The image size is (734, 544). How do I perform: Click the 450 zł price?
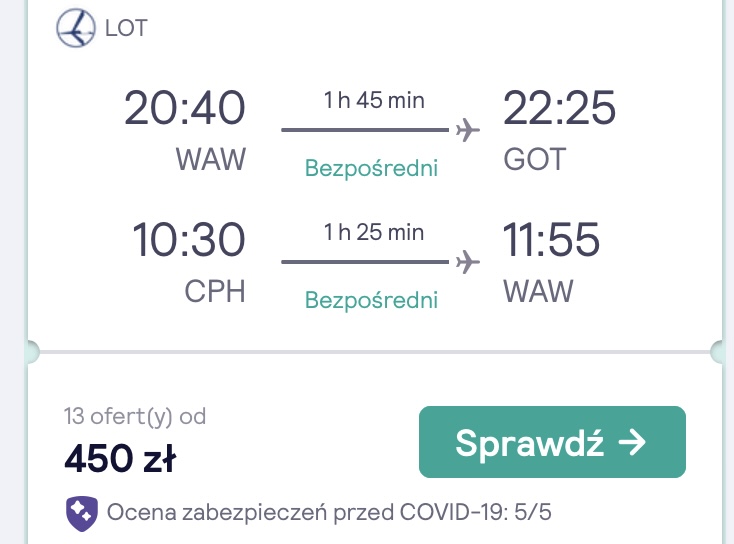point(120,458)
